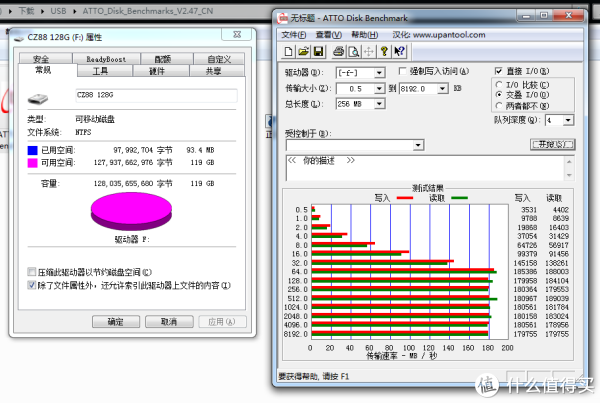Click the removable disk icon beside the name field
This screenshot has height=403, width=600.
click(x=38, y=99)
